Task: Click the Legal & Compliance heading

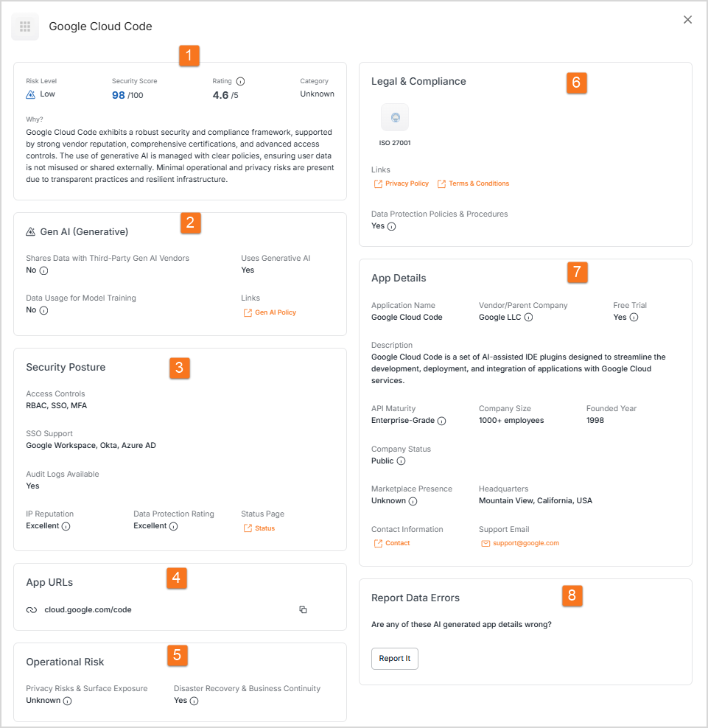Action: (418, 81)
